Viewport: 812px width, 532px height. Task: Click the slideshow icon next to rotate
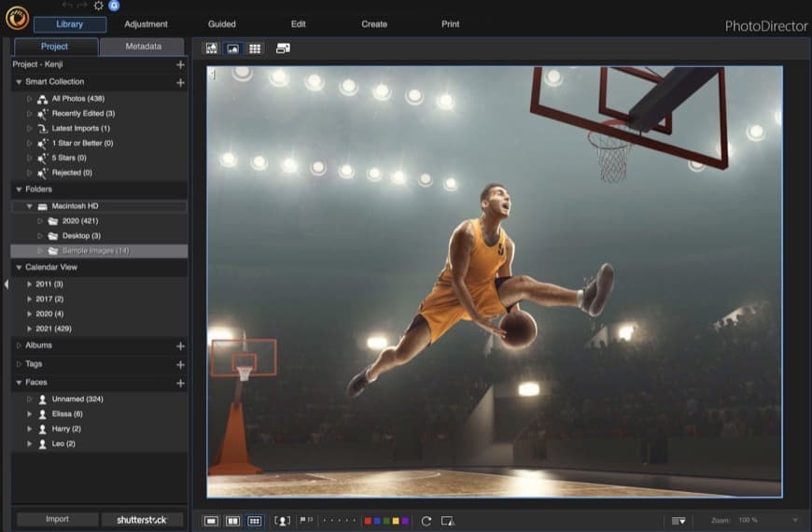point(447,521)
